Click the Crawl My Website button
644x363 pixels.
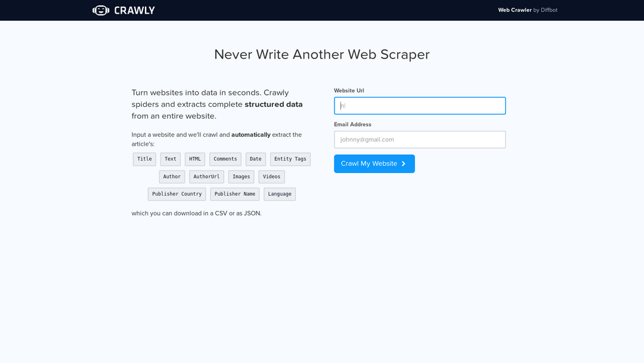(374, 164)
